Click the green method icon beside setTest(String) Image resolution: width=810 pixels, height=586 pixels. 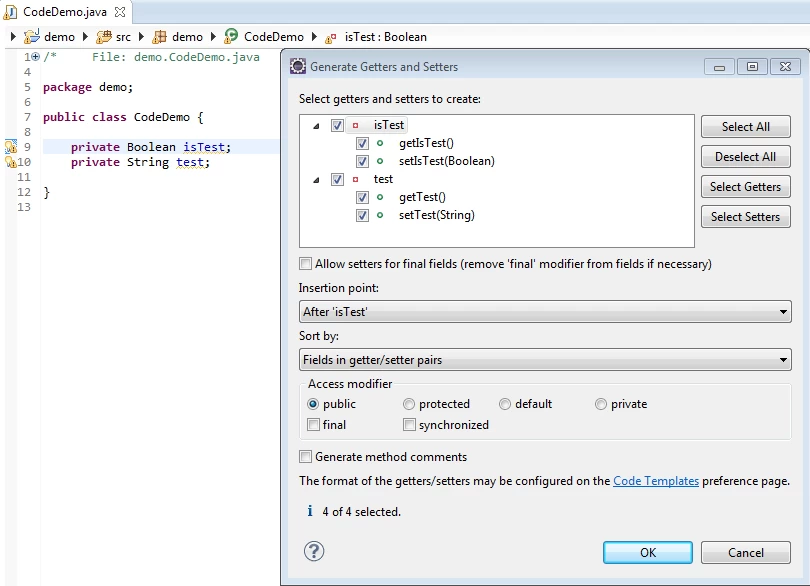pyautogui.click(x=380, y=215)
